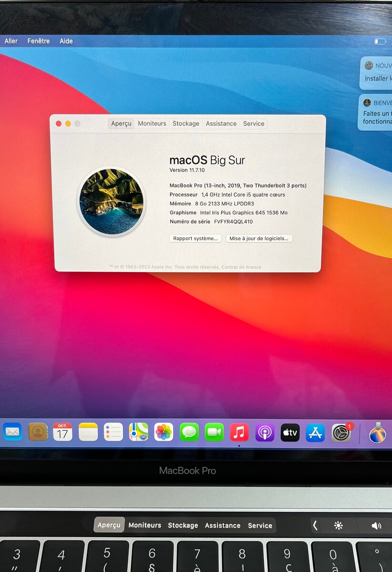This screenshot has height=572, width=392.
Task: Open Messages from the Dock
Action: [x=189, y=432]
